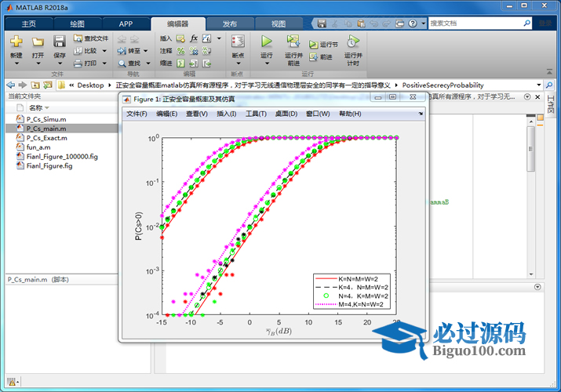Select P_Cs_Exact.m in the file list

pyautogui.click(x=46, y=137)
